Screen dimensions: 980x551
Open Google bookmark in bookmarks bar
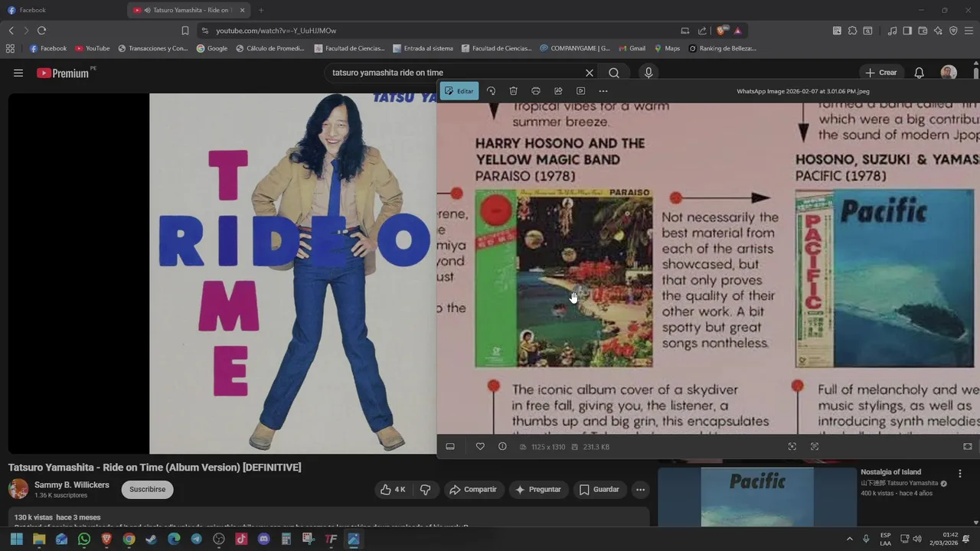(212, 48)
